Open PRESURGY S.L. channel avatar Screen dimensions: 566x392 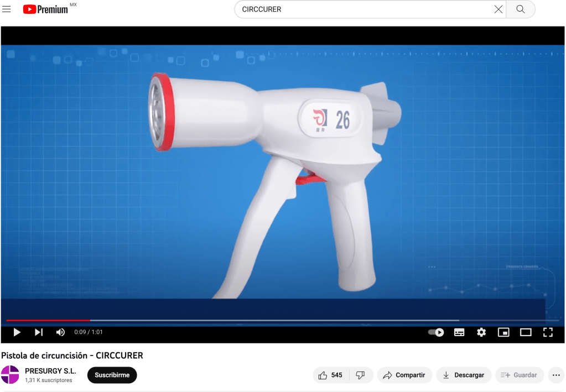(x=10, y=375)
